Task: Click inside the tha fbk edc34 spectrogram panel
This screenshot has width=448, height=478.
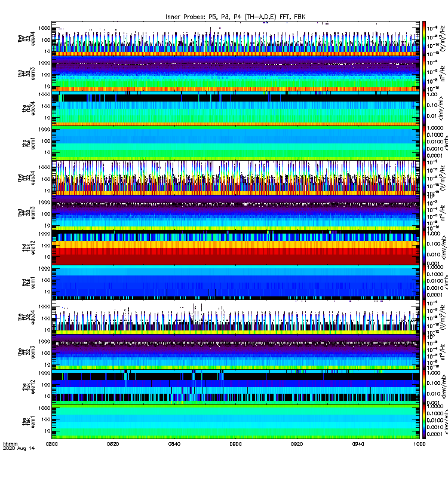Action: [x=235, y=108]
